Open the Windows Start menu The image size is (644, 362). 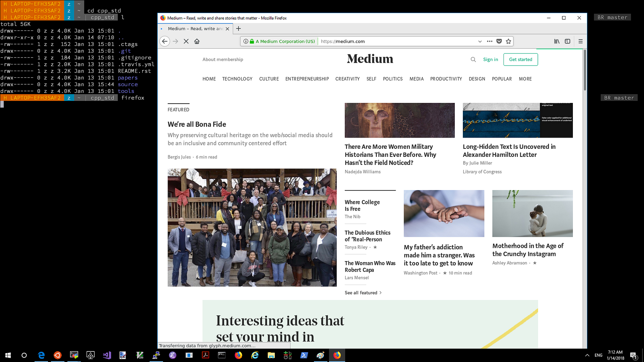point(8,355)
